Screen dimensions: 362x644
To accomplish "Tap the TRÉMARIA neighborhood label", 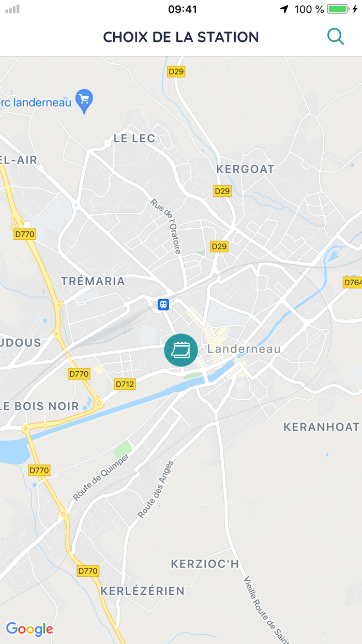I will [x=93, y=281].
